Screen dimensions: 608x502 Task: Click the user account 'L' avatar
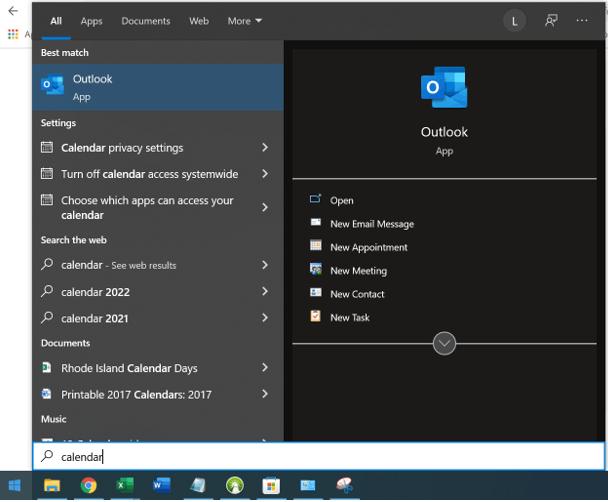tap(514, 21)
